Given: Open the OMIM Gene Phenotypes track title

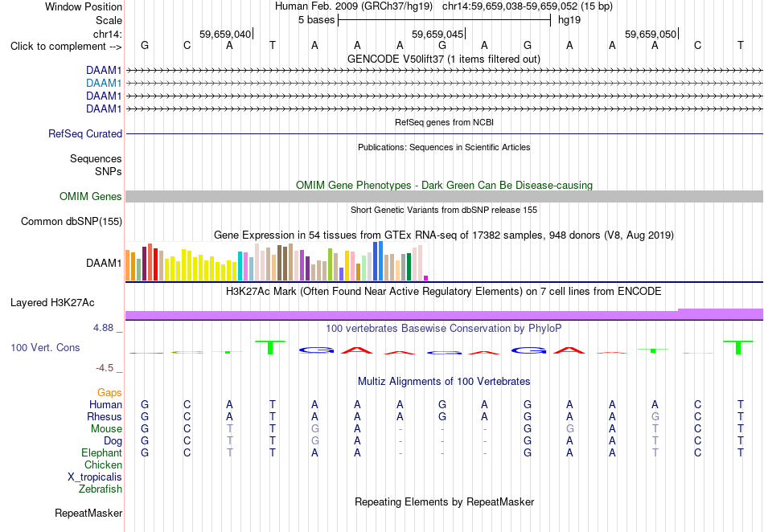Looking at the screenshot, I should (x=445, y=186).
